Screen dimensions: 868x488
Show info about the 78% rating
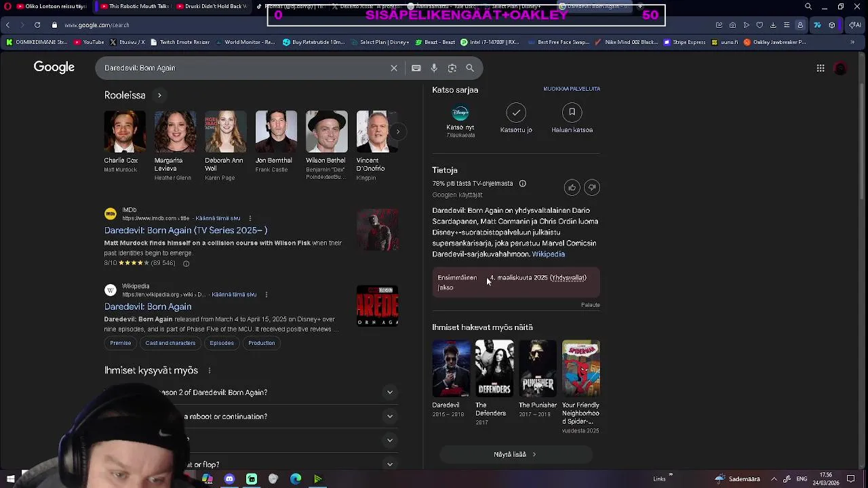pyautogui.click(x=522, y=184)
